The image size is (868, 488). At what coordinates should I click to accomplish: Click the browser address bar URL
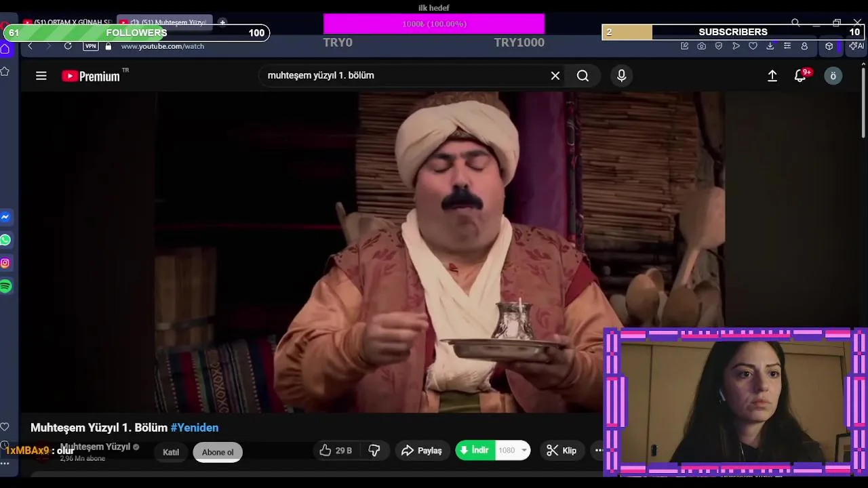162,46
